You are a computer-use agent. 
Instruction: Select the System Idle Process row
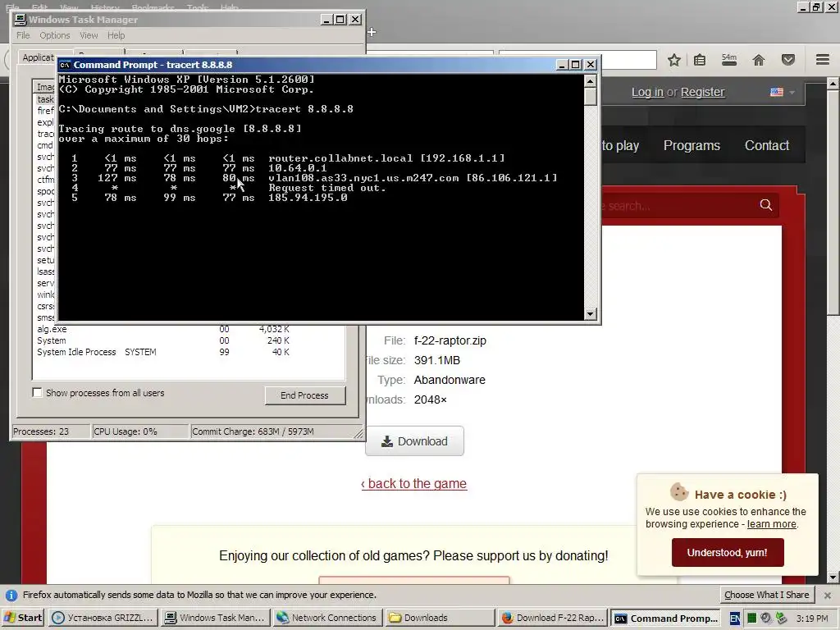(189, 352)
